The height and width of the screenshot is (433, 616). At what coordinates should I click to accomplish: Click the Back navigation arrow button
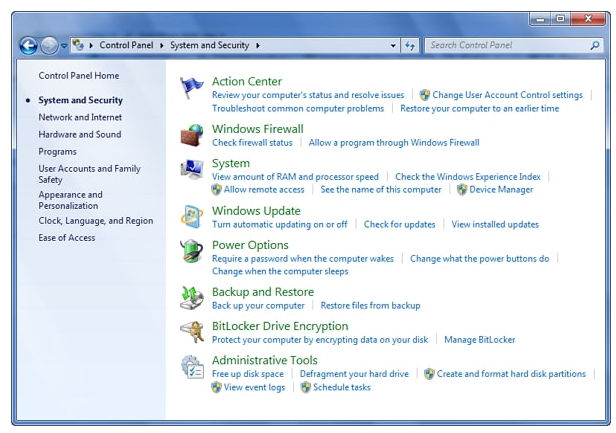click(29, 45)
